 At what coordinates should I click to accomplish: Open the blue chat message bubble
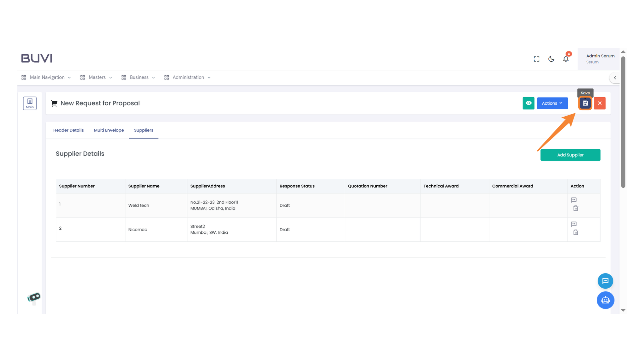[x=605, y=281]
